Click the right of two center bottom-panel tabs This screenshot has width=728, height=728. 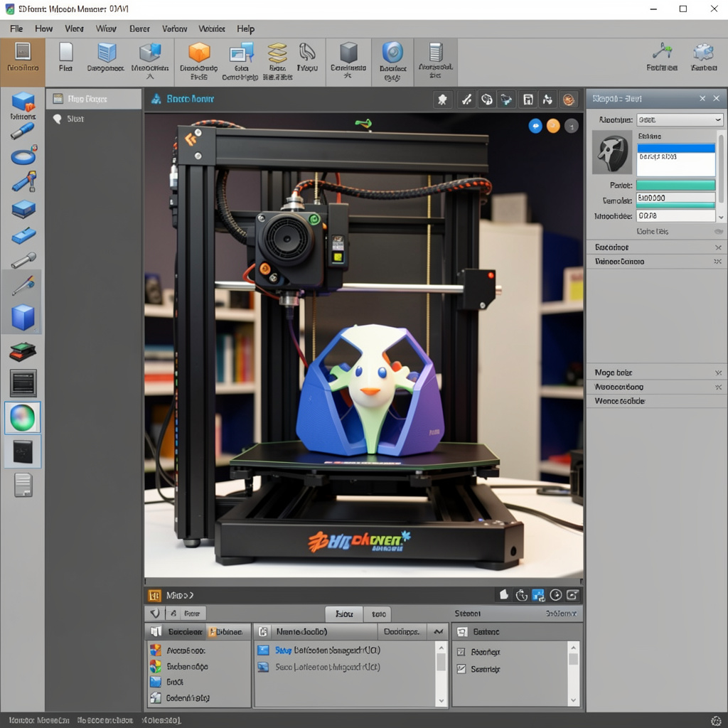point(378,614)
